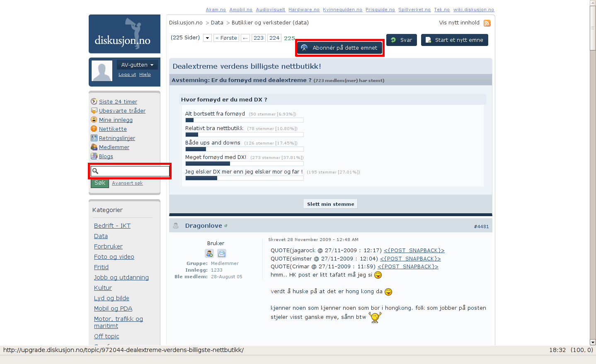596x364 pixels.
Task: Click the Diskusjon.no breadcrumb
Action: pyautogui.click(x=186, y=23)
